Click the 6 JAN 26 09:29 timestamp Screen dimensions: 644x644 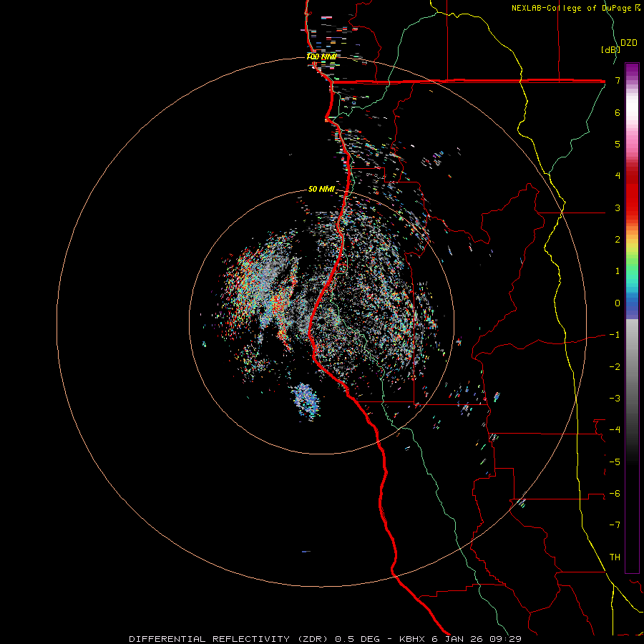[x=477, y=639]
